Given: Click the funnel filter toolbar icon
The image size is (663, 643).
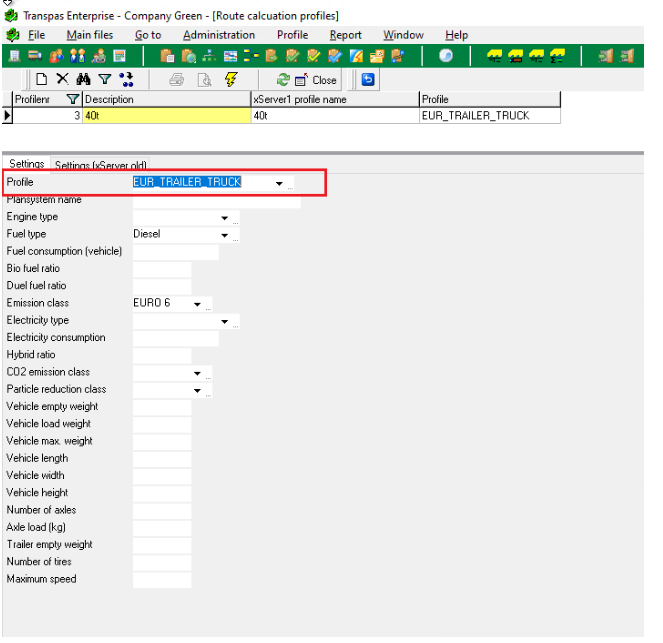Looking at the screenshot, I should (x=104, y=79).
